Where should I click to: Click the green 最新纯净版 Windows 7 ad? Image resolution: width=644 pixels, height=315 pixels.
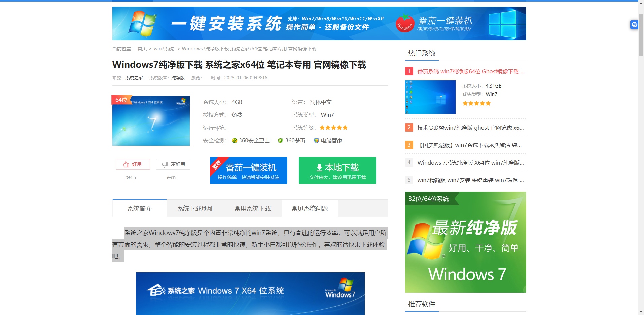[x=466, y=242]
